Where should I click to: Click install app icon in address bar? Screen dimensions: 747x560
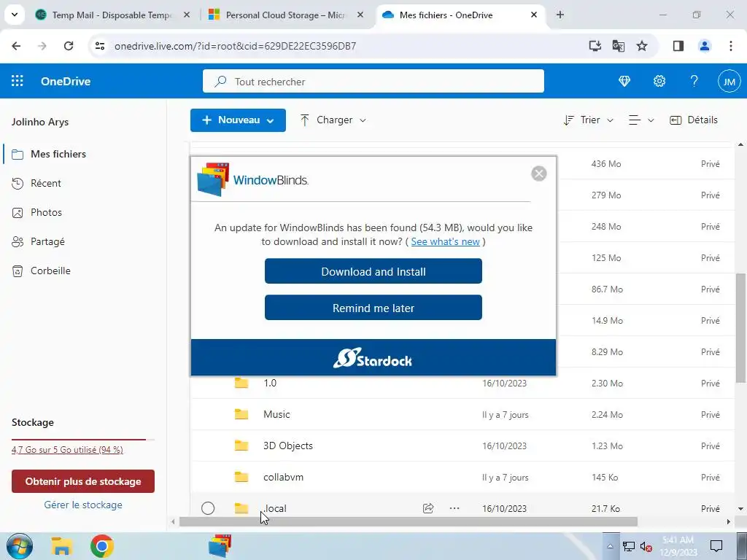(595, 46)
